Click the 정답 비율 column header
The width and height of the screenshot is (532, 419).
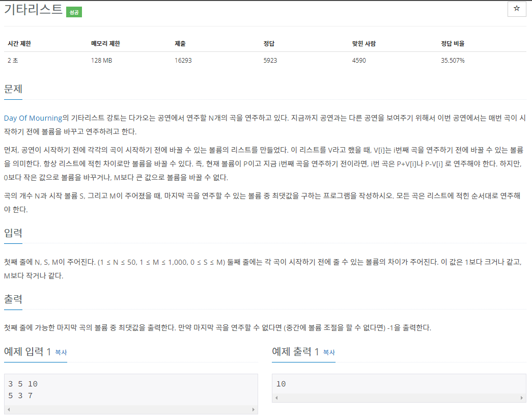tap(453, 43)
